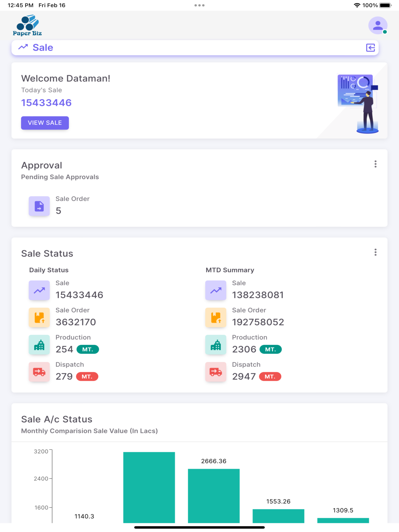
Task: Tap Daily Status Dispatch truck icon
Action: (x=39, y=372)
